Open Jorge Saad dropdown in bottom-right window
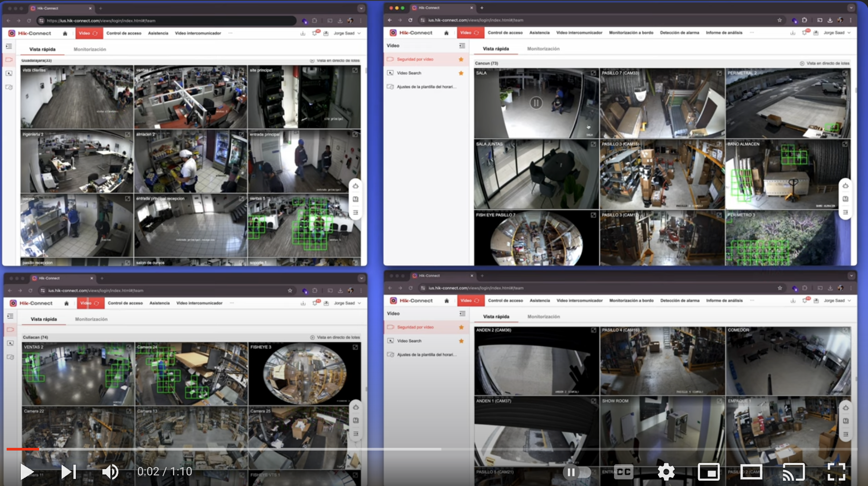The width and height of the screenshot is (868, 486). point(837,301)
